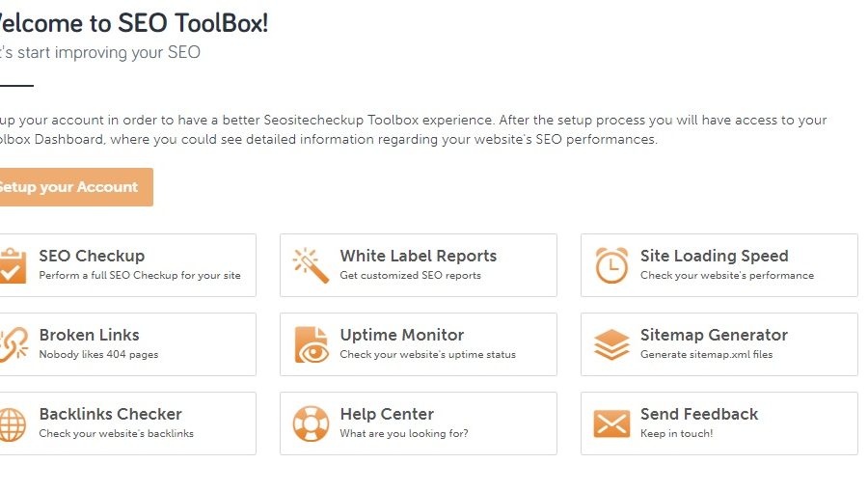The image size is (868, 491).
Task: Click the Site Loading Speed alarm clock icon
Action: click(x=611, y=265)
